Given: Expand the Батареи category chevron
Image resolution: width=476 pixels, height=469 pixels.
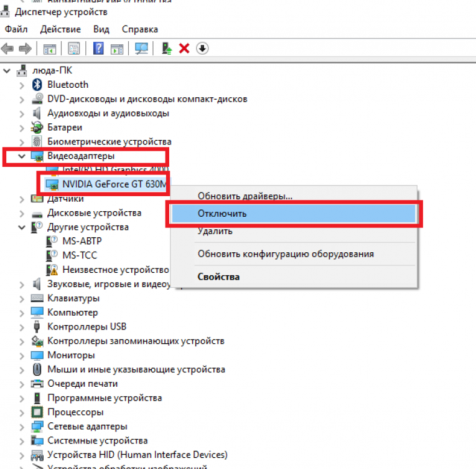Looking at the screenshot, I should click(x=22, y=128).
